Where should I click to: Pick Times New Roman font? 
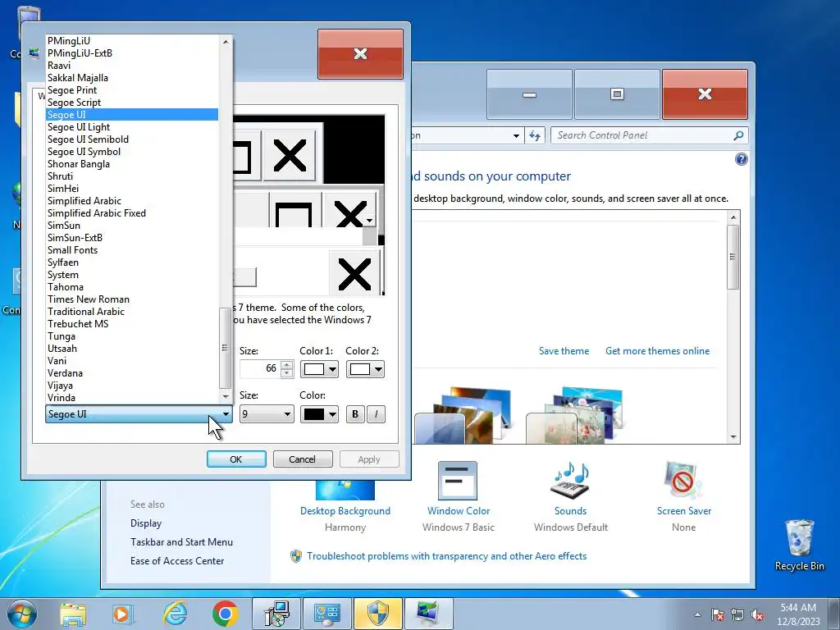pyautogui.click(x=132, y=299)
